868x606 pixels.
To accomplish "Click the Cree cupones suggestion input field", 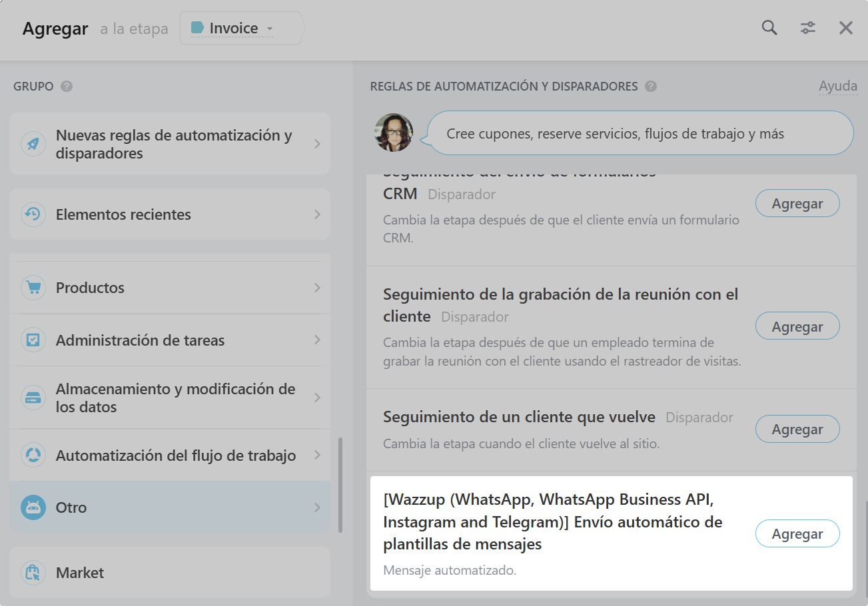I will [x=636, y=133].
